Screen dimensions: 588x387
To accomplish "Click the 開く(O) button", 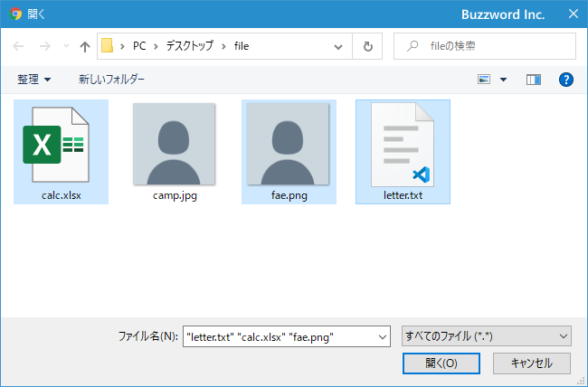I will [441, 363].
